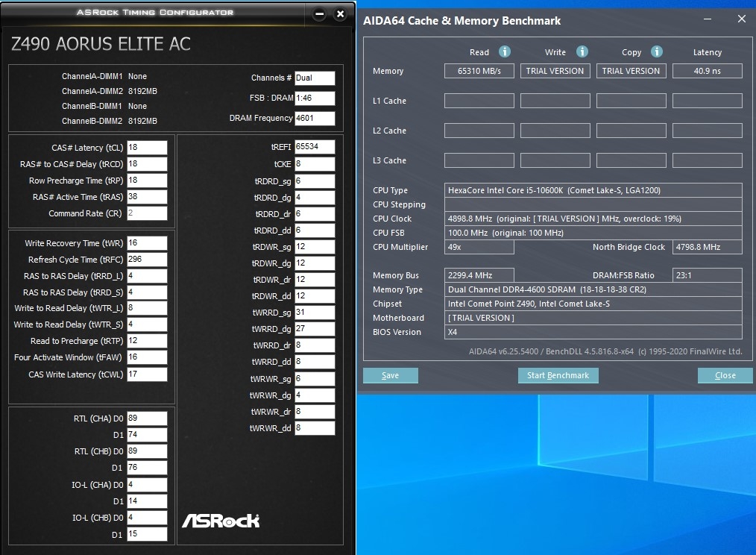756x555 pixels.
Task: Click the tWRRD_sg value field
Action: (315, 313)
